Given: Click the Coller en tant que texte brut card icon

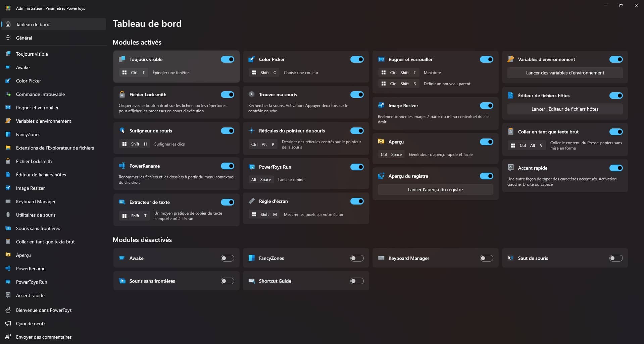Looking at the screenshot, I should click(x=511, y=132).
